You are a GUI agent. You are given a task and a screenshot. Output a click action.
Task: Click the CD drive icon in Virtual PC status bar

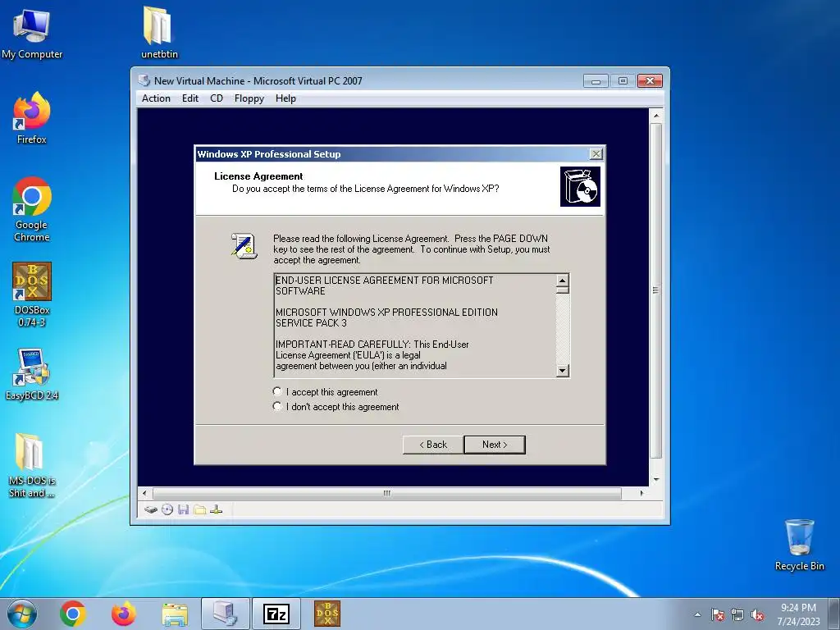click(167, 509)
